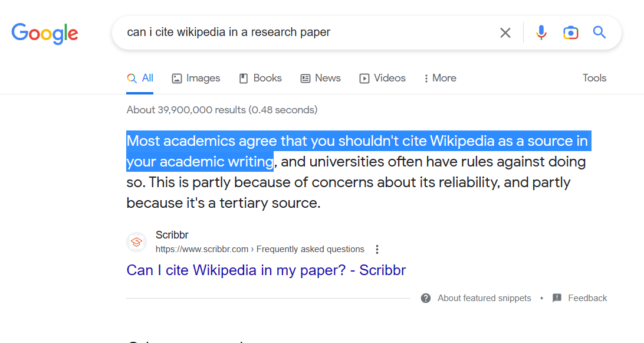Open the Tools options
This screenshot has height=343, width=644.
[x=594, y=78]
